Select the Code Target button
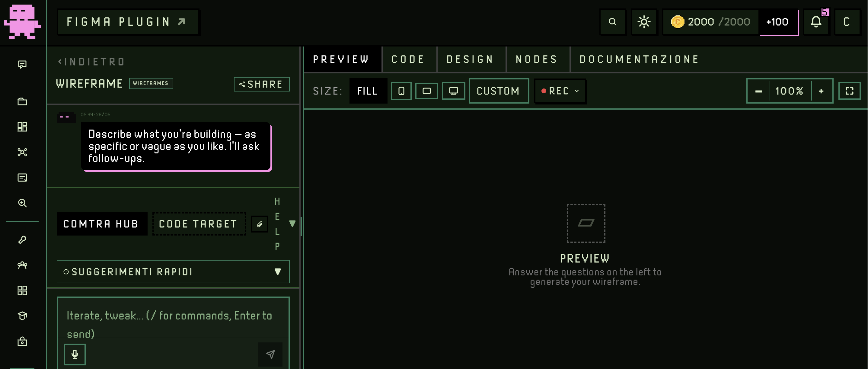Viewport: 868px width, 369px height. 199,224
